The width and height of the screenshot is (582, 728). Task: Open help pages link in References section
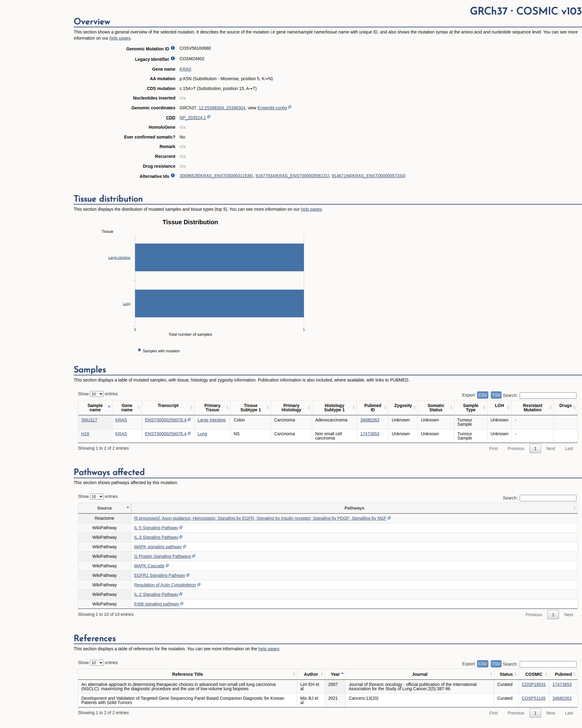click(269, 649)
